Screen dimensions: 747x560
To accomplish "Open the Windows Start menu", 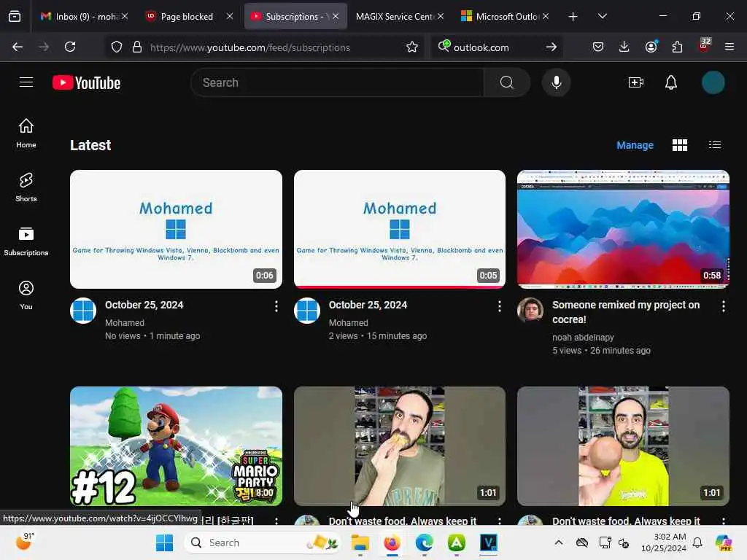I will pos(164,542).
